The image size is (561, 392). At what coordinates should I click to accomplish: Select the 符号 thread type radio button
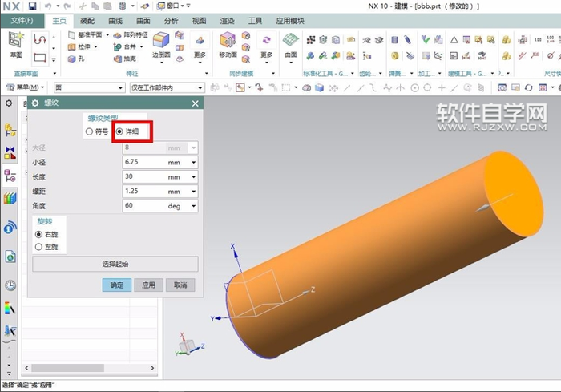point(89,131)
